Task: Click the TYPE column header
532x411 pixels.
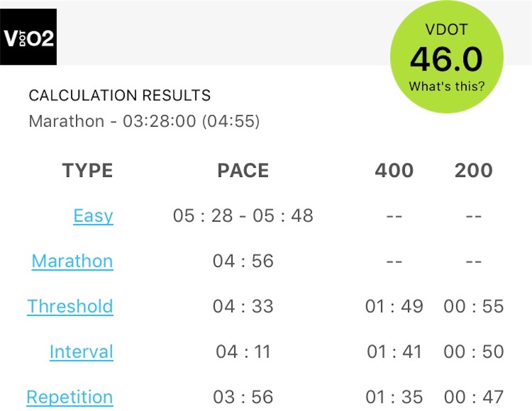Action: (x=87, y=170)
